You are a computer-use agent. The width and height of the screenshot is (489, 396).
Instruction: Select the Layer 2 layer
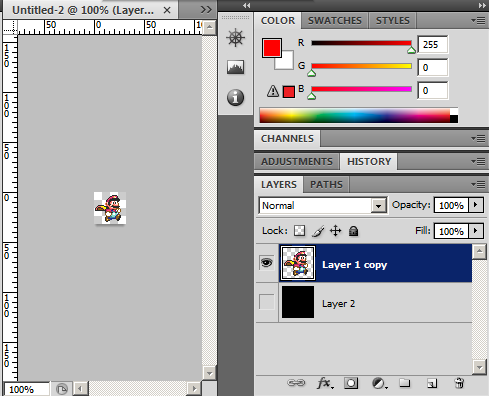pyautogui.click(x=375, y=303)
